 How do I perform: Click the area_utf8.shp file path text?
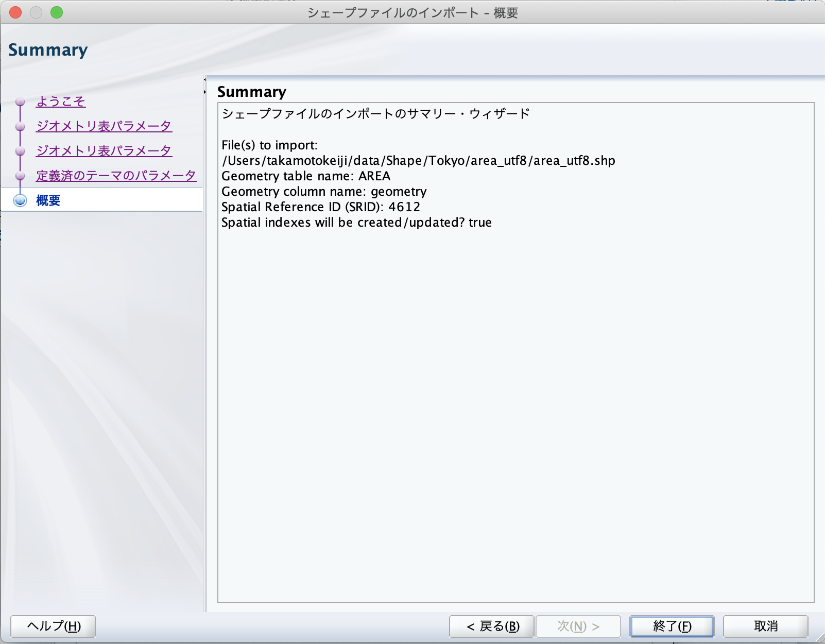point(418,161)
